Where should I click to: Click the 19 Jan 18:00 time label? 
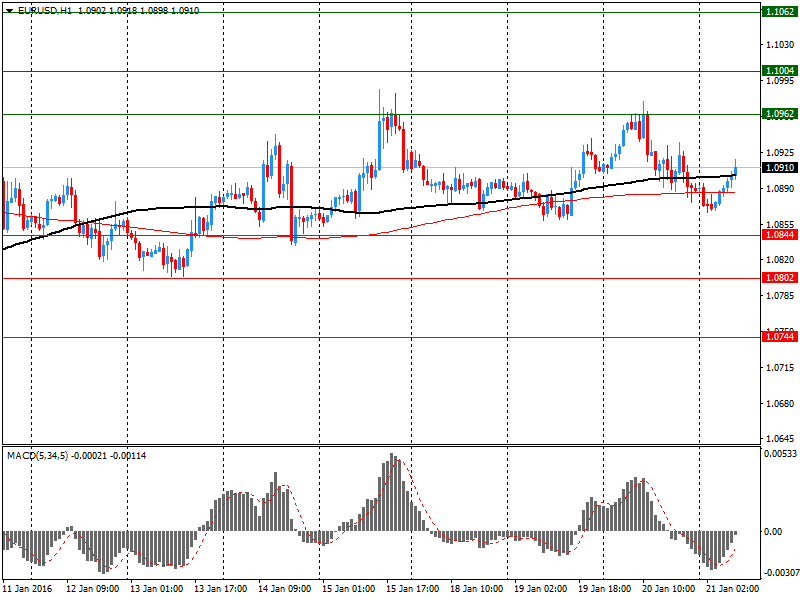click(x=605, y=588)
